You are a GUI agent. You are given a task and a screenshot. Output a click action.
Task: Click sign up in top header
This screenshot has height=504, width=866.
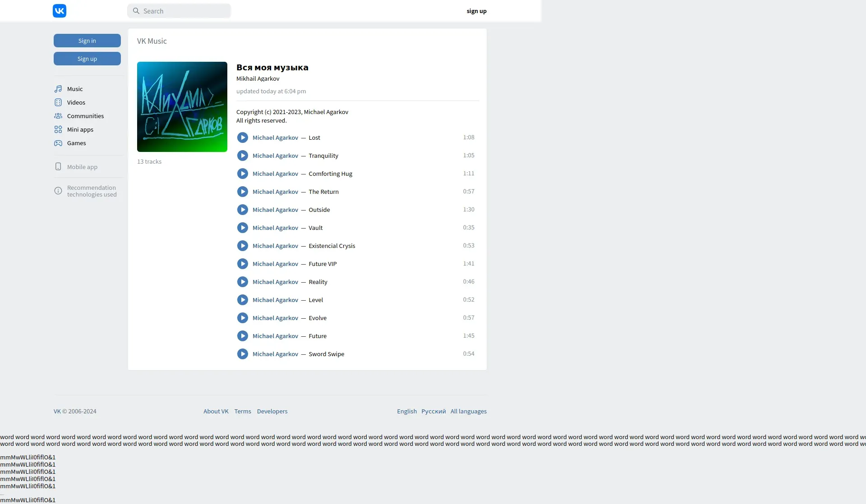click(476, 11)
